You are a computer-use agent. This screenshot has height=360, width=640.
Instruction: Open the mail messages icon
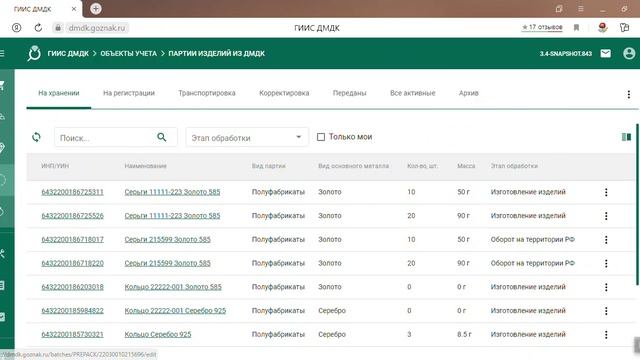pyautogui.click(x=606, y=53)
